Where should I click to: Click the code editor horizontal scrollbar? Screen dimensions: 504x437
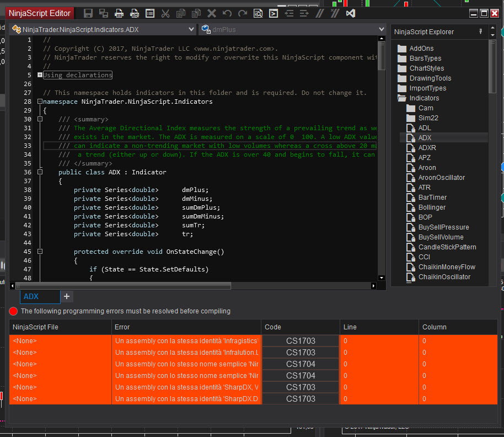123,286
